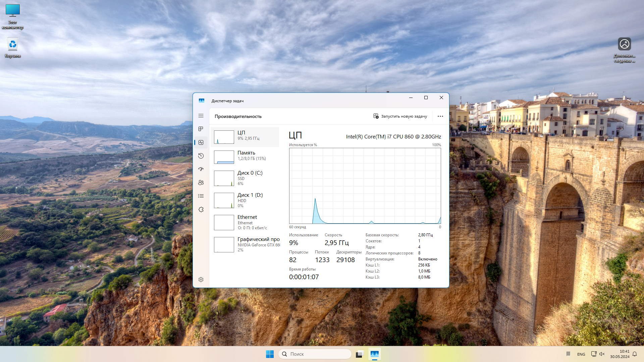Select the Performance sidebar icon
Screen dimensions: 644x362
tap(201, 142)
